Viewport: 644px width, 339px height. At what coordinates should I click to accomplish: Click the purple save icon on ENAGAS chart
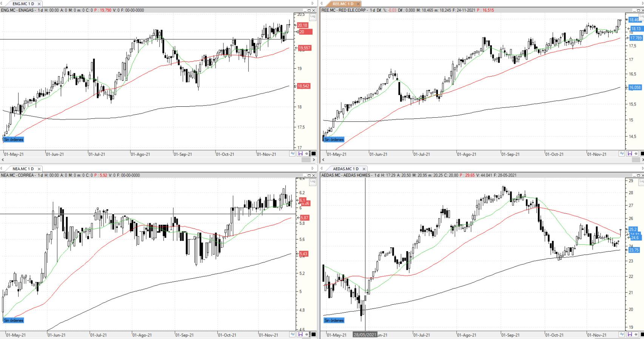(300, 154)
